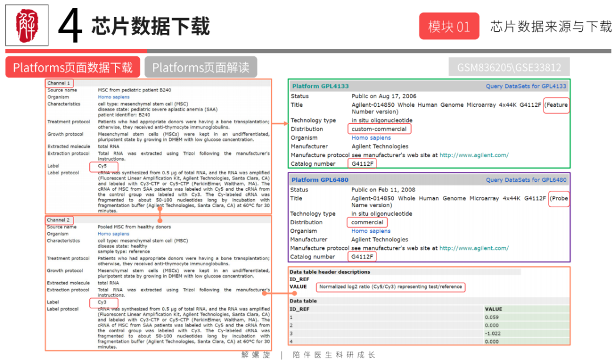This screenshot has height=364, width=614.
Task: Click the 'Data table header descriptions' heading
Action: tap(330, 272)
